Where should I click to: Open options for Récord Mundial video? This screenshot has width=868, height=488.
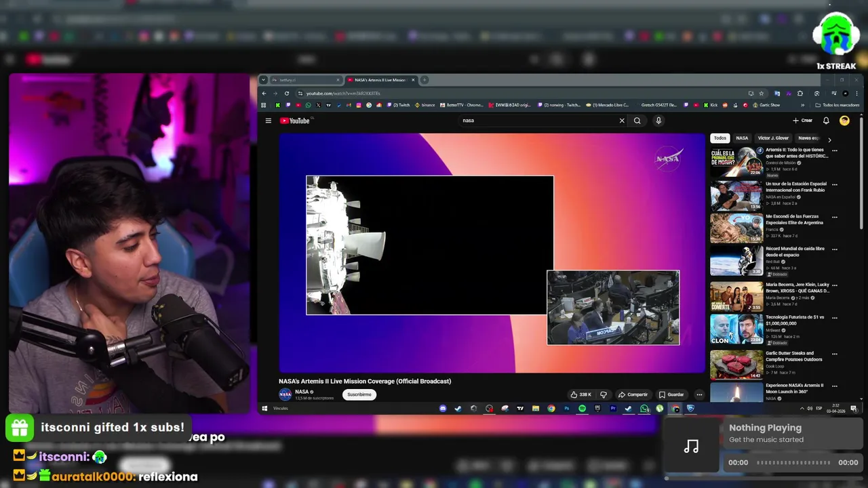point(835,249)
